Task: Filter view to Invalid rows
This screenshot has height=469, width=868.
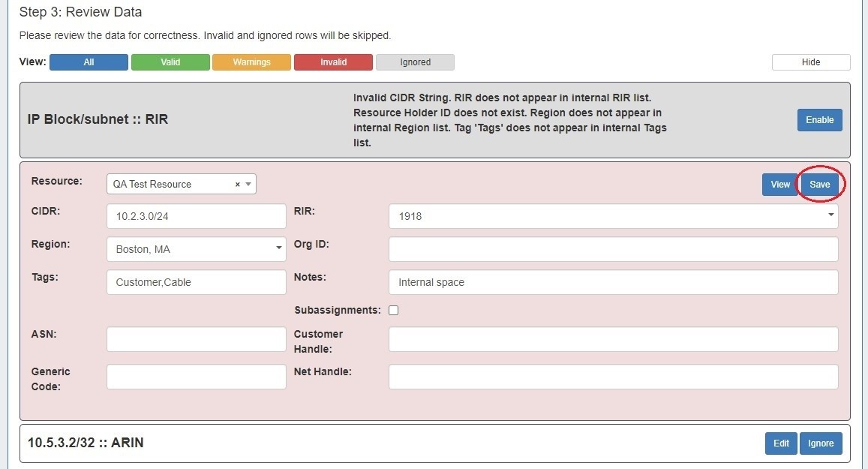Action: click(333, 62)
